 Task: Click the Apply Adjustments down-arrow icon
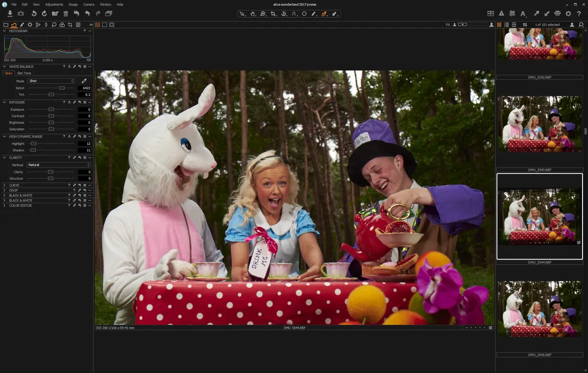click(547, 14)
